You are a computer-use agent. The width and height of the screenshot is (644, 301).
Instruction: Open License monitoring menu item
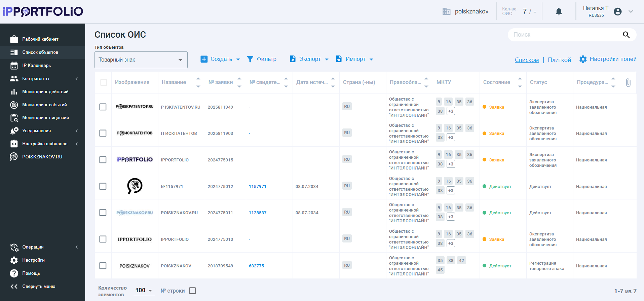coord(45,118)
